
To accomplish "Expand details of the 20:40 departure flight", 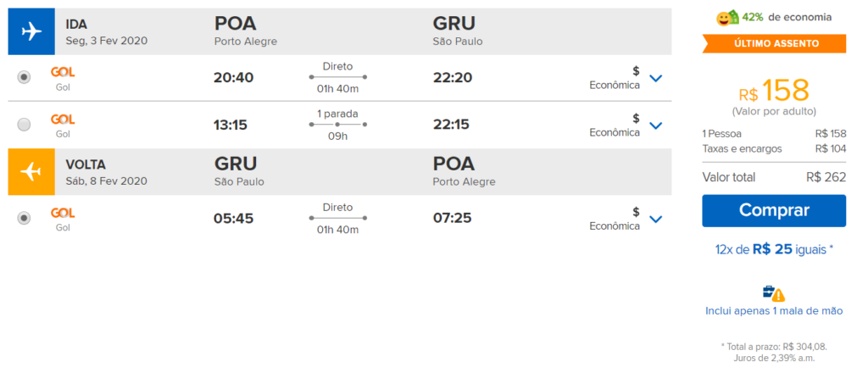I will click(655, 79).
